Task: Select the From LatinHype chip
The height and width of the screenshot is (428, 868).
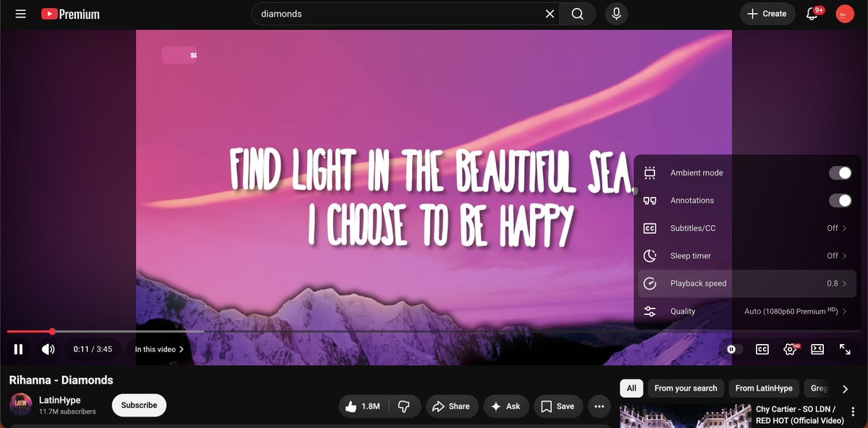Action: point(764,388)
